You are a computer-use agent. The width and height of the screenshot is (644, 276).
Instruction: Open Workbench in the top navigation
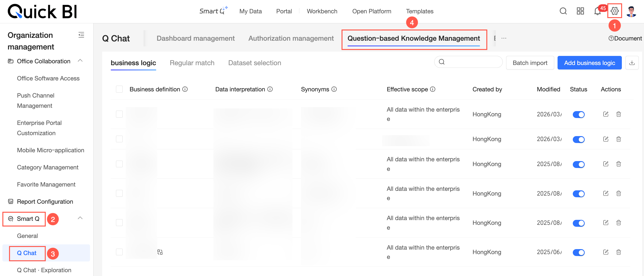coord(322,11)
